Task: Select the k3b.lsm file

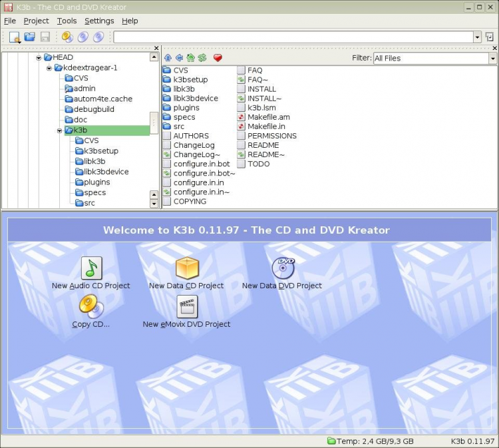Action: click(257, 108)
